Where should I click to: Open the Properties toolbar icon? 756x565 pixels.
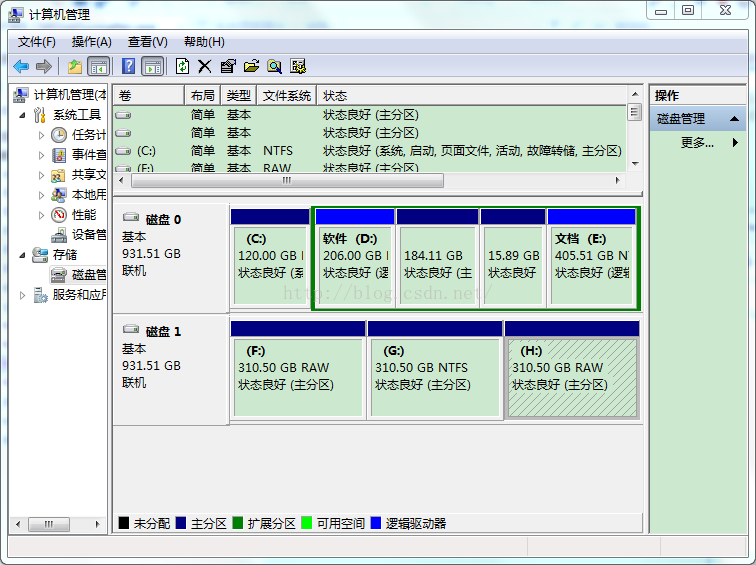tap(228, 66)
